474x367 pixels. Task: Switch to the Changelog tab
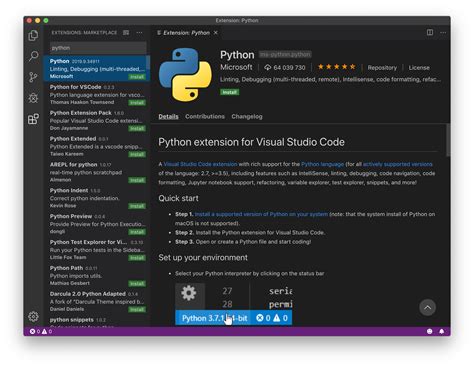click(x=247, y=116)
